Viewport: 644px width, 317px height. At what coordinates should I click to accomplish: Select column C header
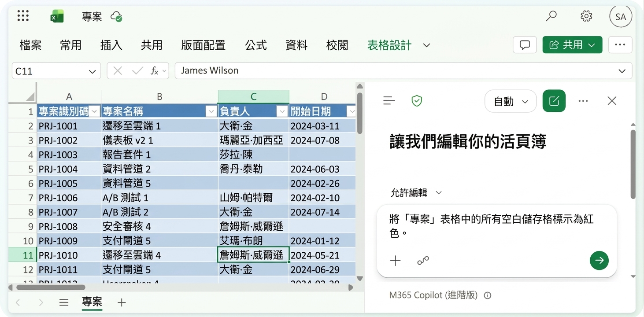[x=254, y=97]
